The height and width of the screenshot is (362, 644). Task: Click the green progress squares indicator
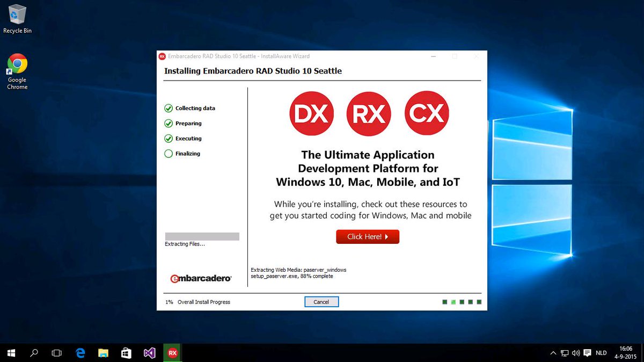point(462,302)
